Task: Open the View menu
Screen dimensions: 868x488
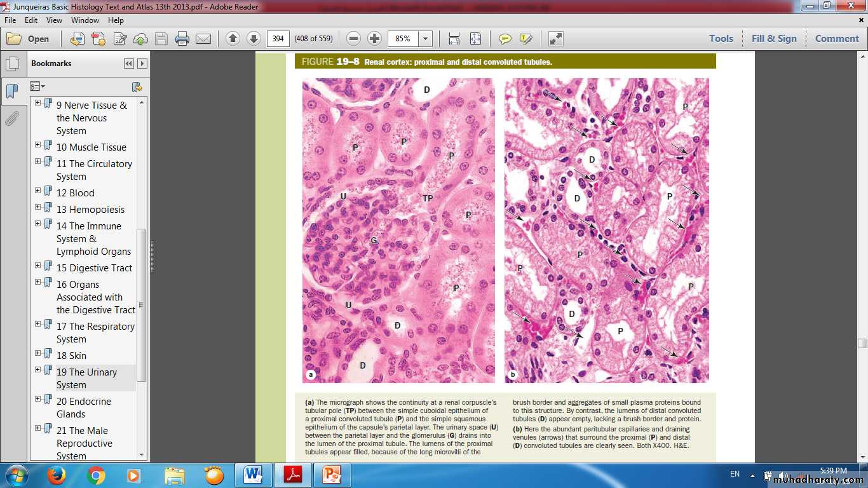Action: point(54,20)
